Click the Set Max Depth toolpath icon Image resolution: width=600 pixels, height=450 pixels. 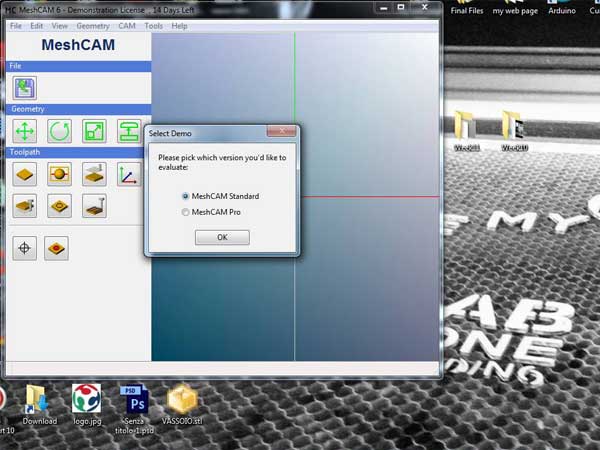pos(94,174)
